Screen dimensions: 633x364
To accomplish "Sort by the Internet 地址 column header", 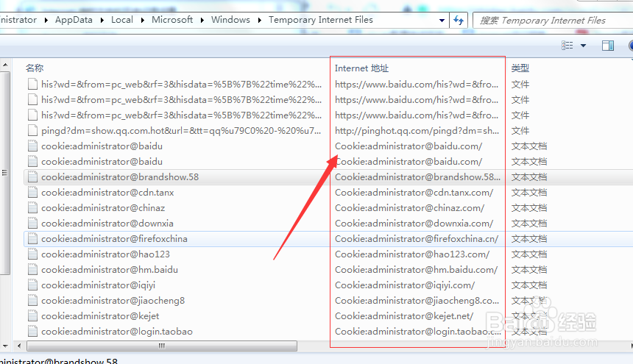I will tap(361, 68).
